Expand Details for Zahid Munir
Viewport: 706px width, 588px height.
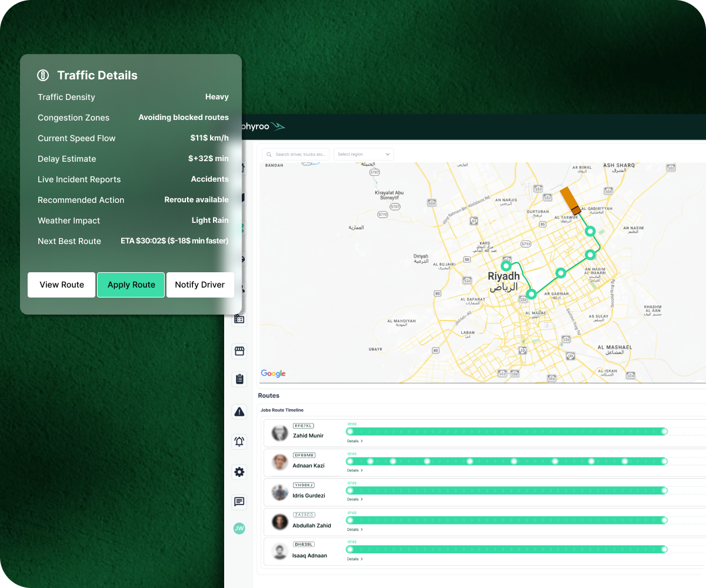click(x=355, y=441)
